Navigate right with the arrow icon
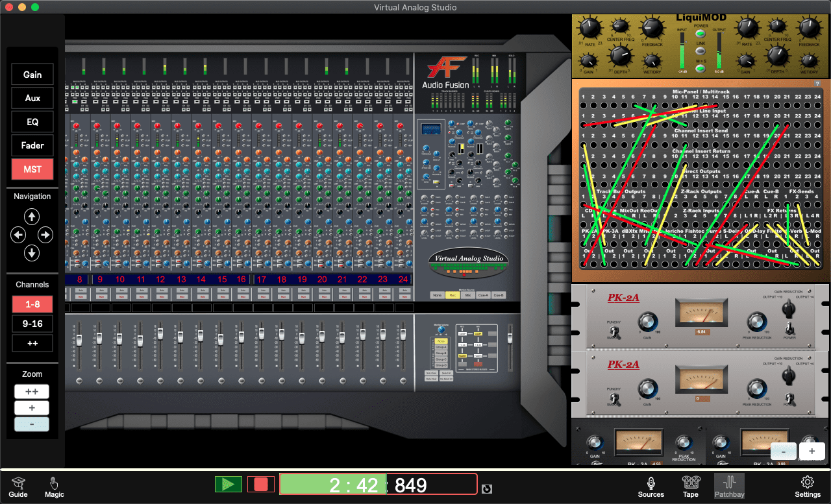Screen dimensions: 831x504 point(45,235)
